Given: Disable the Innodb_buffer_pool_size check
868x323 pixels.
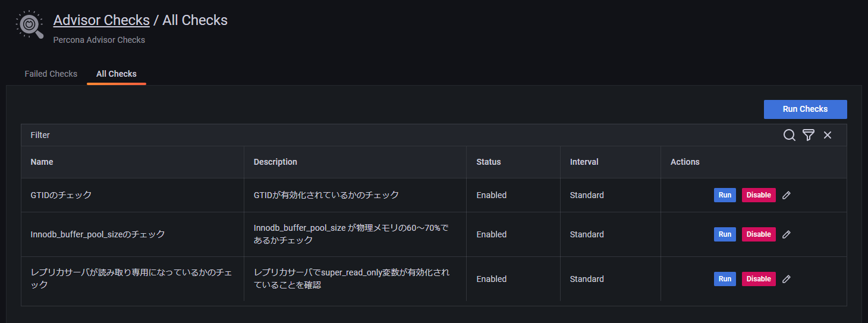Looking at the screenshot, I should (x=759, y=234).
